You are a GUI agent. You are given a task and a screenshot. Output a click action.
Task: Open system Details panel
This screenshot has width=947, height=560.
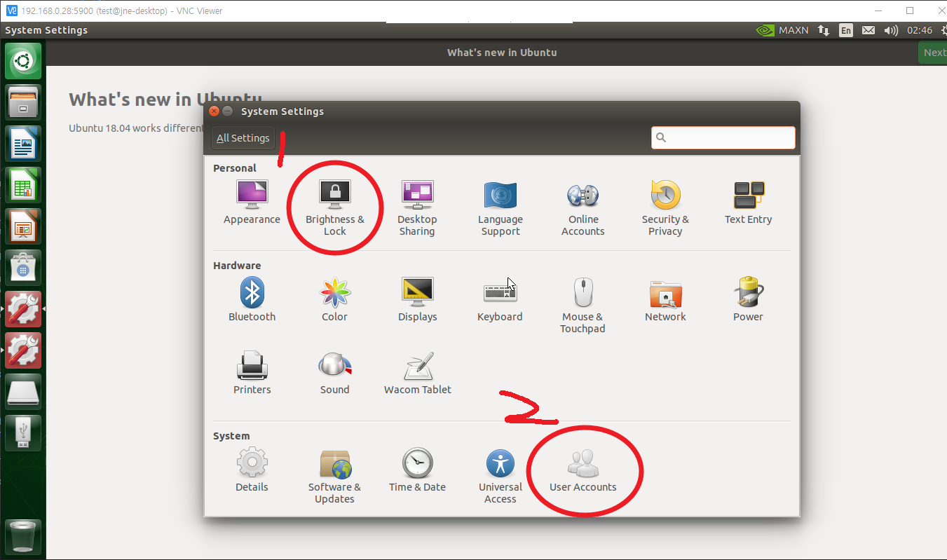pos(252,471)
